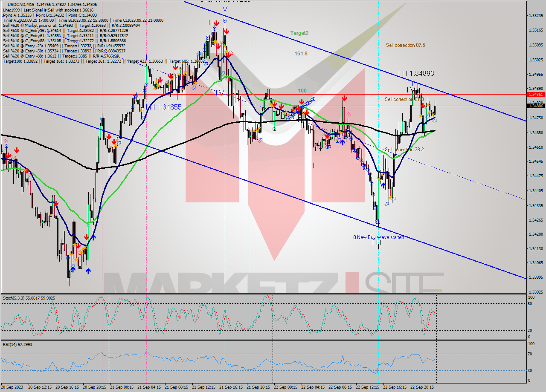Click the 1.35165 price axis value
The width and height of the screenshot is (546, 392).
(x=536, y=30)
